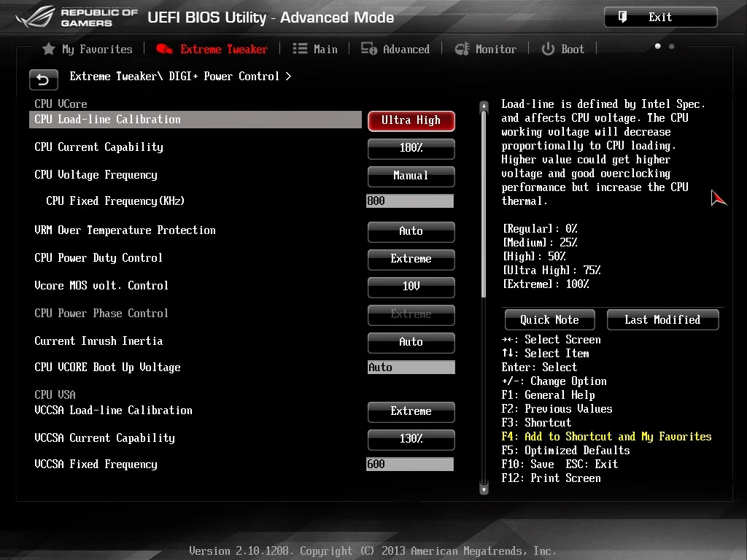Switch to the Boot tab

(562, 49)
